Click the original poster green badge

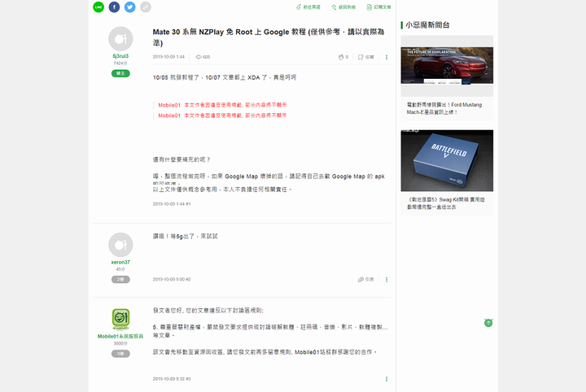pyautogui.click(x=120, y=73)
